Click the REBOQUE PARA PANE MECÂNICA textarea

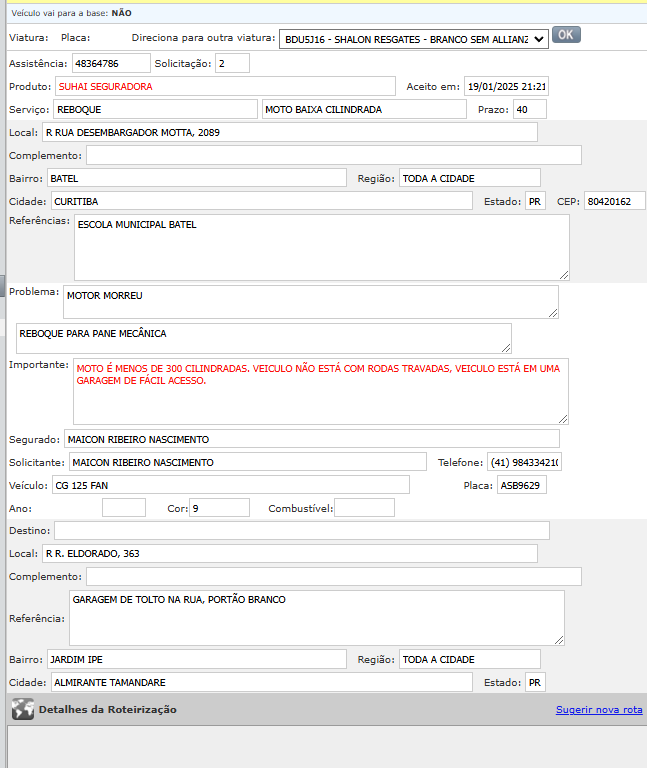(264, 338)
